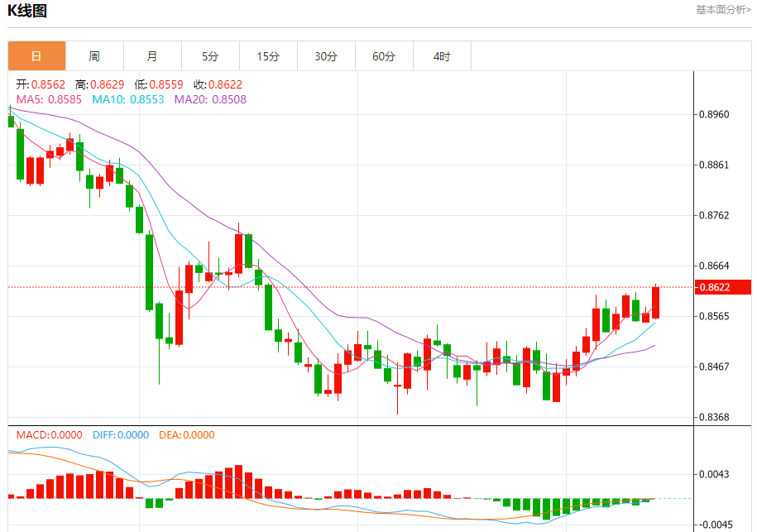Click the red 0.8622 current price tag
The image size is (757, 532).
pos(723,287)
